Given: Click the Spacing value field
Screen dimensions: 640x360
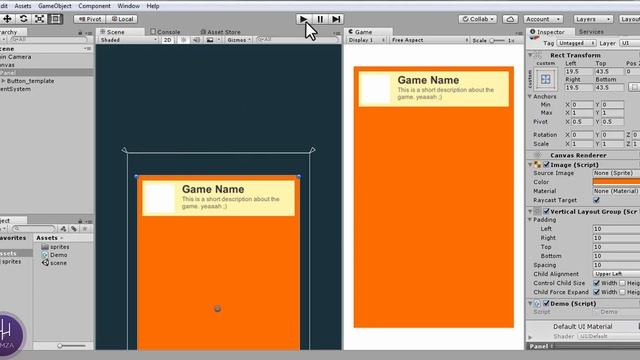Looking at the screenshot, I should (616, 265).
